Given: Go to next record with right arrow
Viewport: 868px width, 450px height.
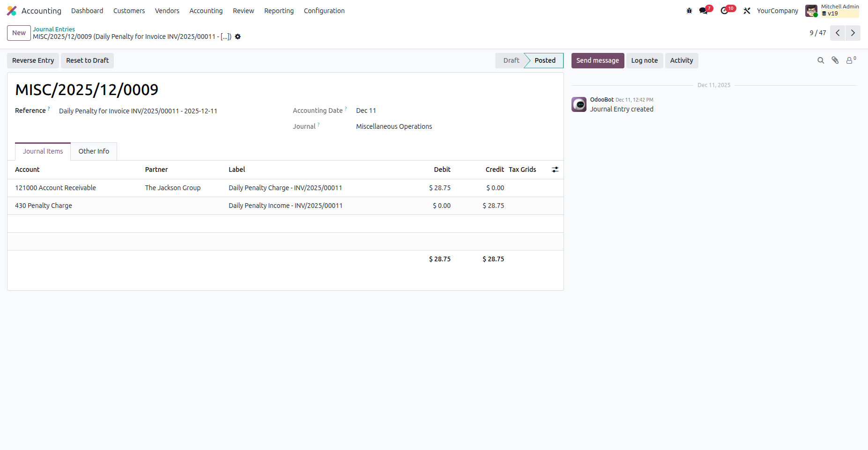Looking at the screenshot, I should (853, 33).
